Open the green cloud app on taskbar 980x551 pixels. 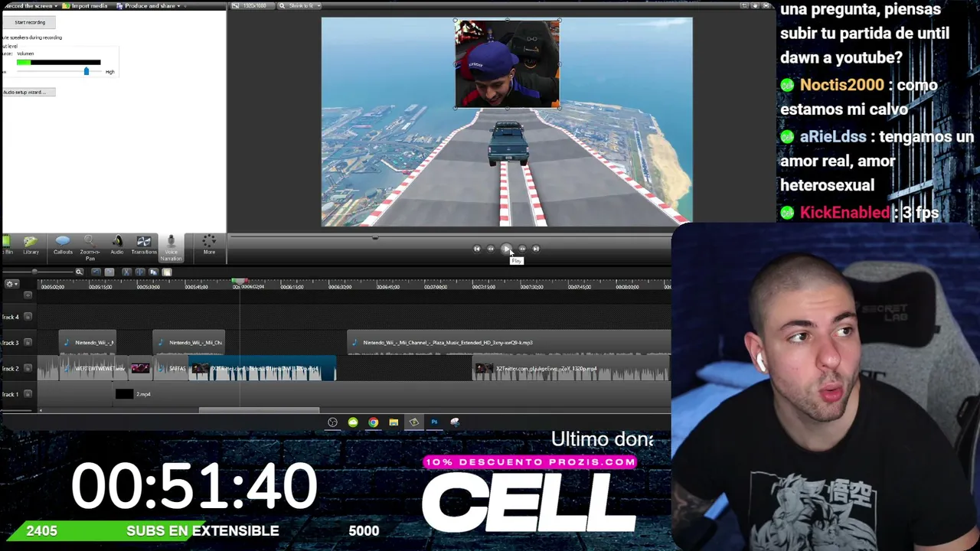click(x=353, y=422)
